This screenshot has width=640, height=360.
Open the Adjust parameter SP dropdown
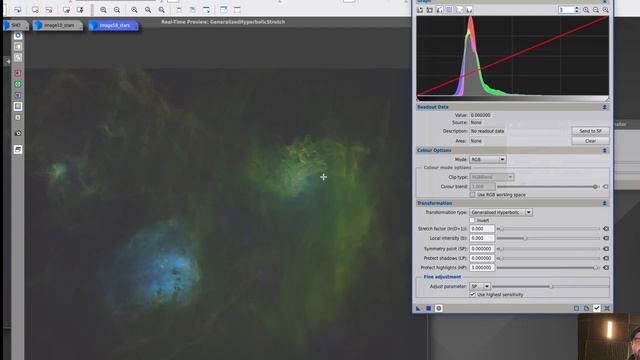pos(480,286)
